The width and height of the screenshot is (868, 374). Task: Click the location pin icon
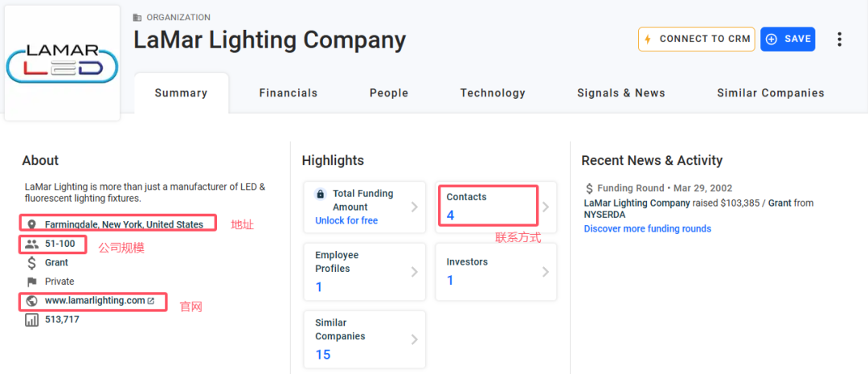point(32,224)
